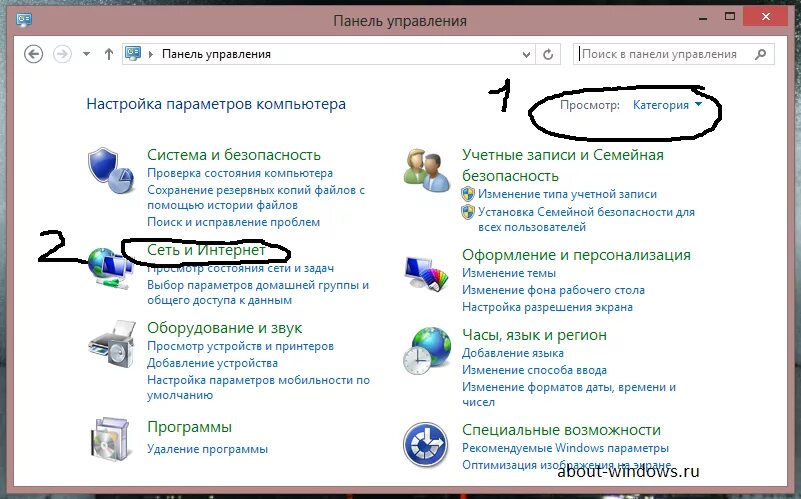Click the shield icon beside Установка Семейной безопасности
This screenshot has width=801, height=499.
click(468, 212)
